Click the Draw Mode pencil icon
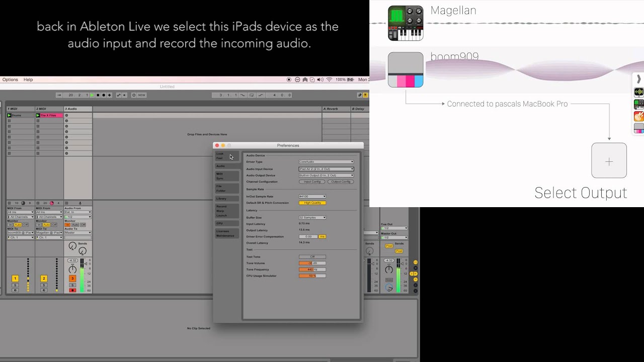 (x=360, y=95)
